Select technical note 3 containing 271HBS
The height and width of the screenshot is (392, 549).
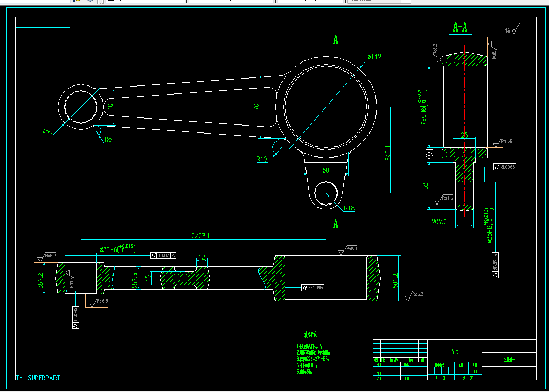pyautogui.click(x=313, y=359)
